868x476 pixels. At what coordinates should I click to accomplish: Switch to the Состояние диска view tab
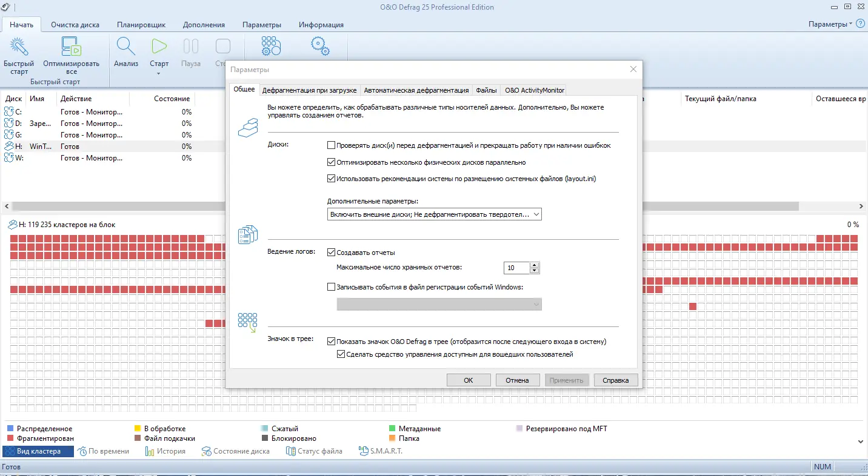click(x=237, y=451)
